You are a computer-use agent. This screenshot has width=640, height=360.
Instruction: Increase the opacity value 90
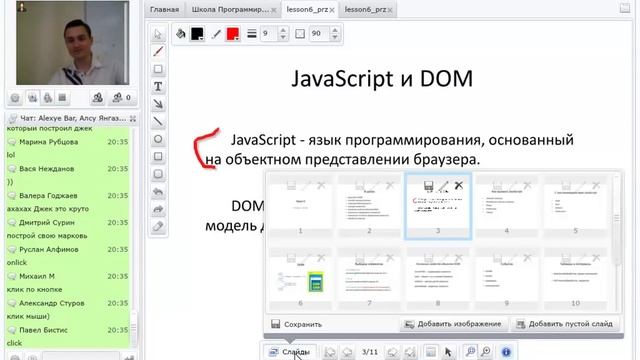tap(335, 30)
